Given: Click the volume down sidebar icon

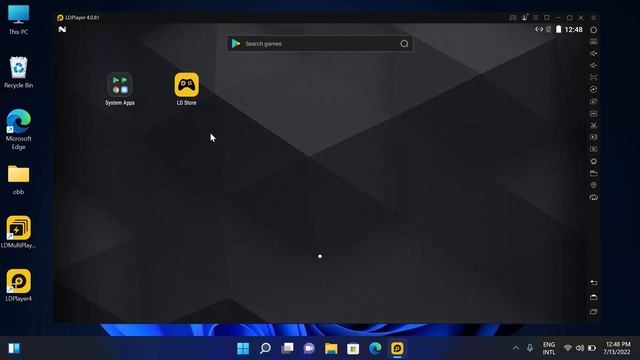Looking at the screenshot, I should [x=593, y=65].
